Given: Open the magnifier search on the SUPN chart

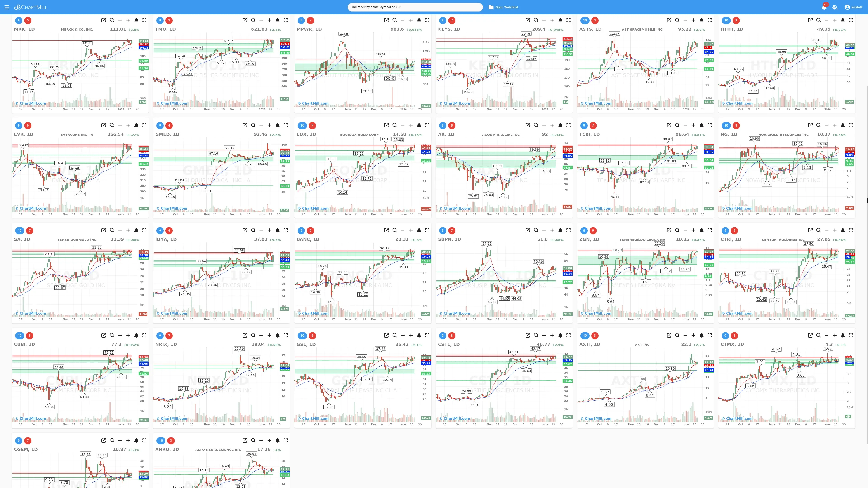Looking at the screenshot, I should tap(536, 230).
